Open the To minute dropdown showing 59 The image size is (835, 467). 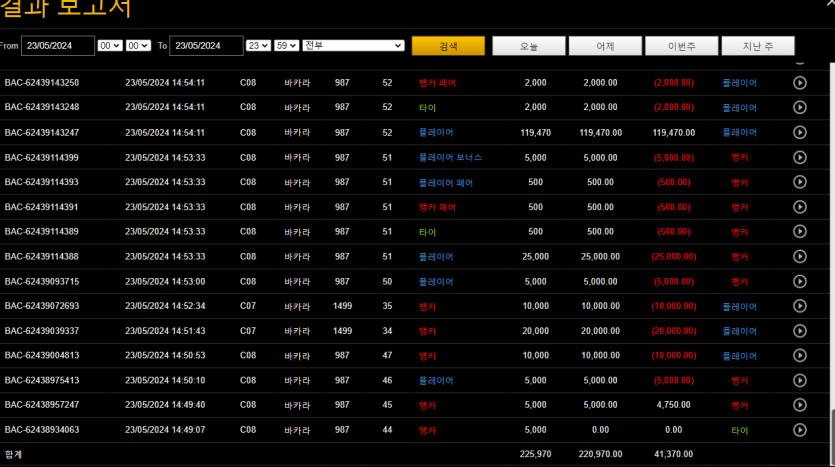[x=286, y=46]
